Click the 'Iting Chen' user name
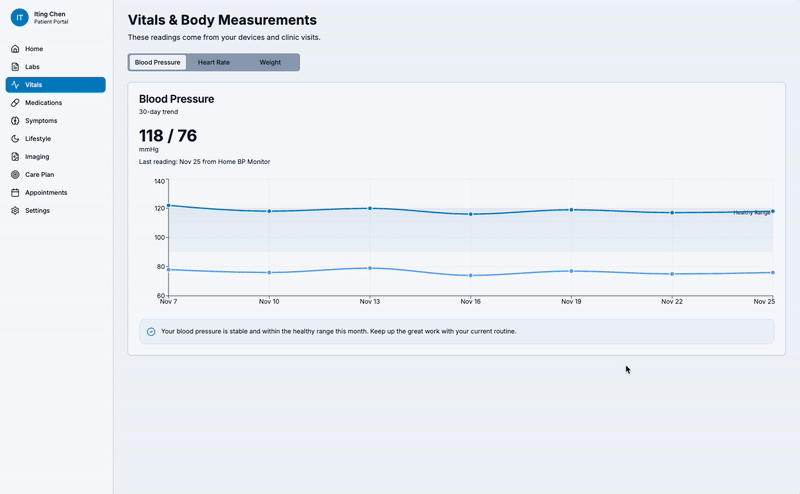 (49, 14)
